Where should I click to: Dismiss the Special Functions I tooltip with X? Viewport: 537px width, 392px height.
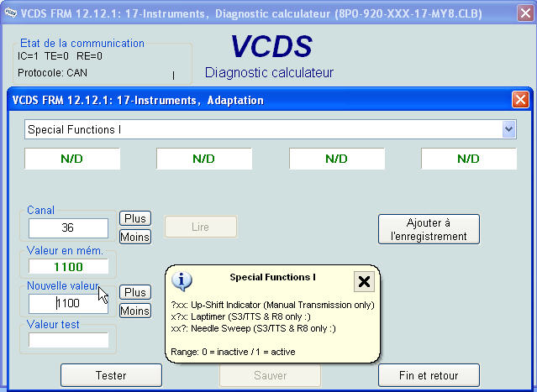coord(364,281)
